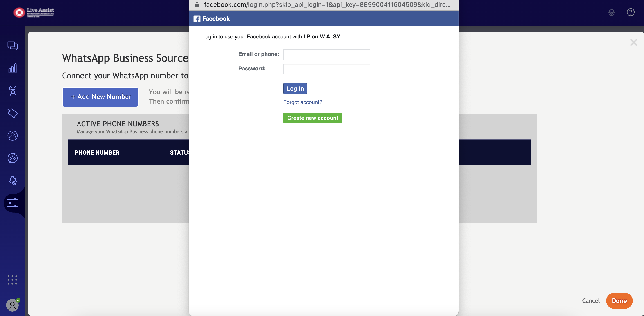
Task: Focus the Password input field
Action: click(x=326, y=69)
